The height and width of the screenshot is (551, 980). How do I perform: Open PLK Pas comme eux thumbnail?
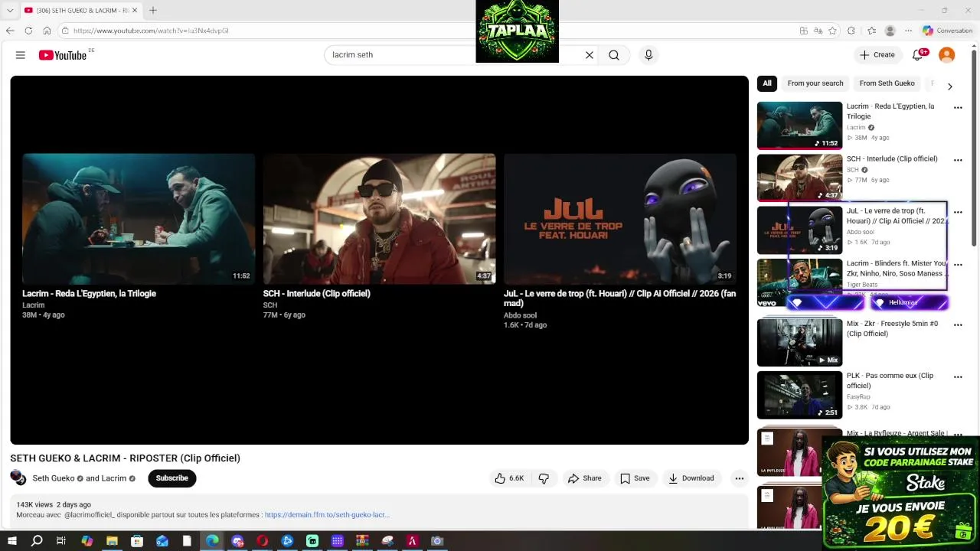[x=799, y=395]
